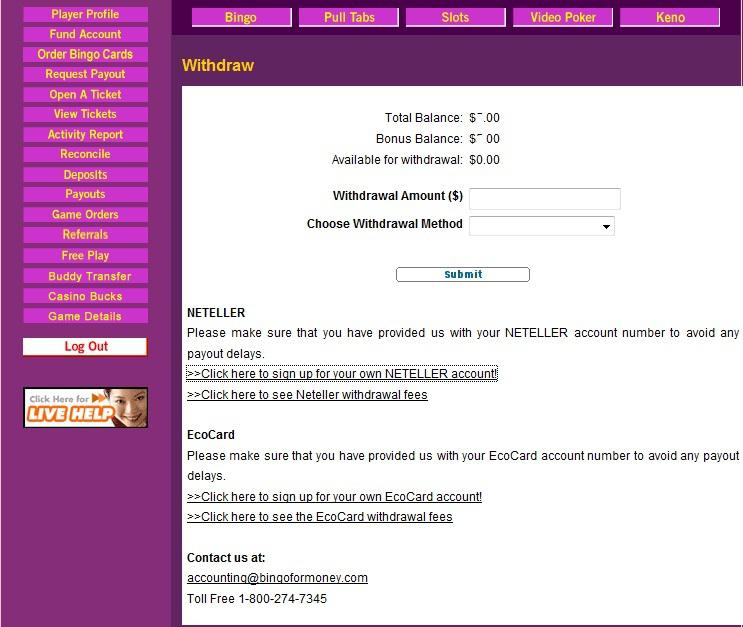
Task: Click the EcoCard withdrawal fees link
Action: click(x=319, y=517)
